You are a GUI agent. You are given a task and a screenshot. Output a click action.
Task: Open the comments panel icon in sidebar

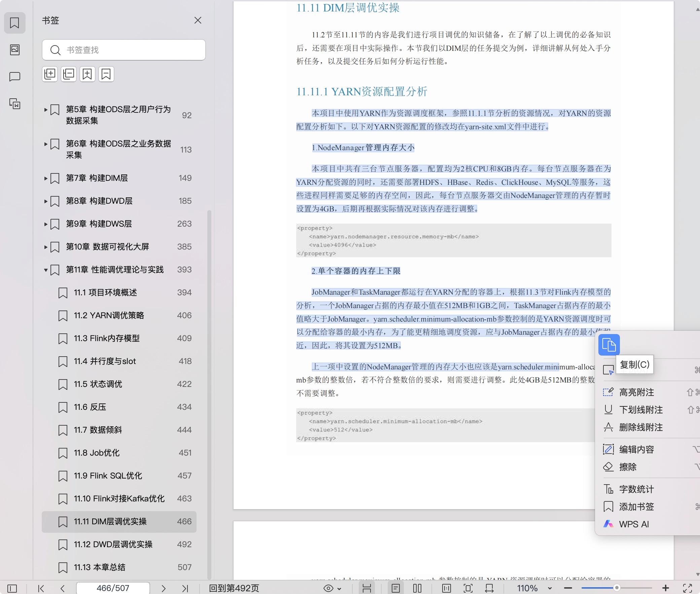15,77
